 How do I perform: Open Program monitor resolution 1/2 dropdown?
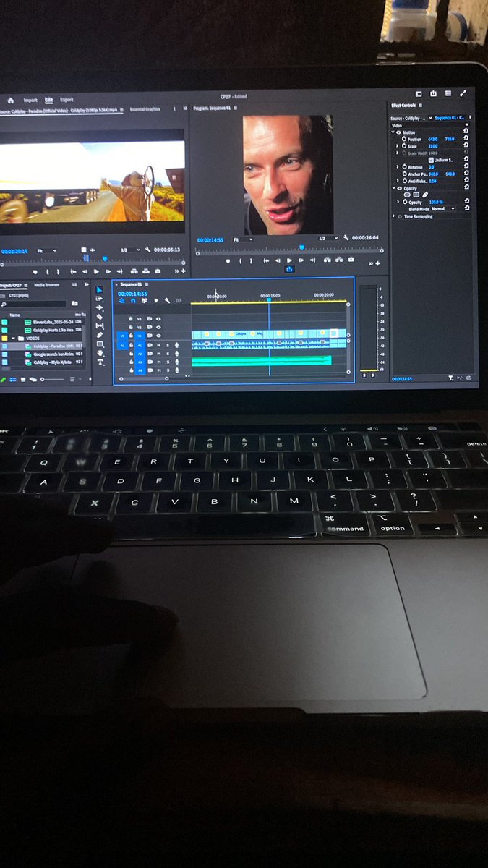328,238
